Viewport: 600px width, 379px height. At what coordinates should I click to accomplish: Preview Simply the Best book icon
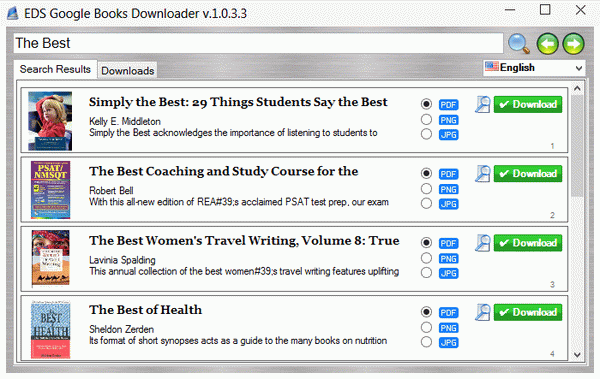483,105
